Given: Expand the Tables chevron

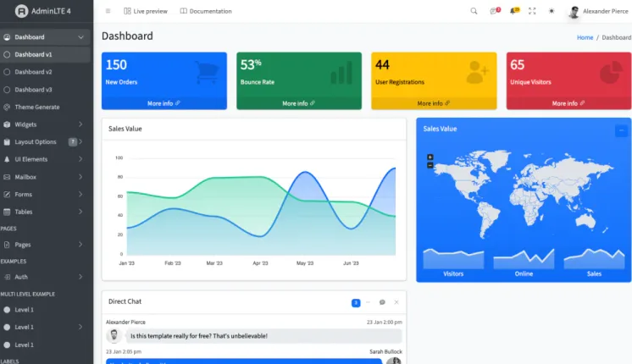Looking at the screenshot, I should click(80, 212).
